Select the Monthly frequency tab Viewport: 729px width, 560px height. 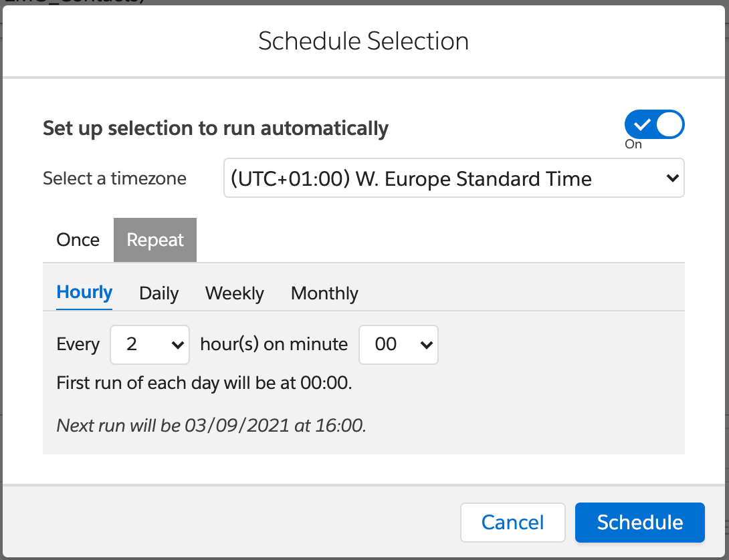tap(324, 293)
